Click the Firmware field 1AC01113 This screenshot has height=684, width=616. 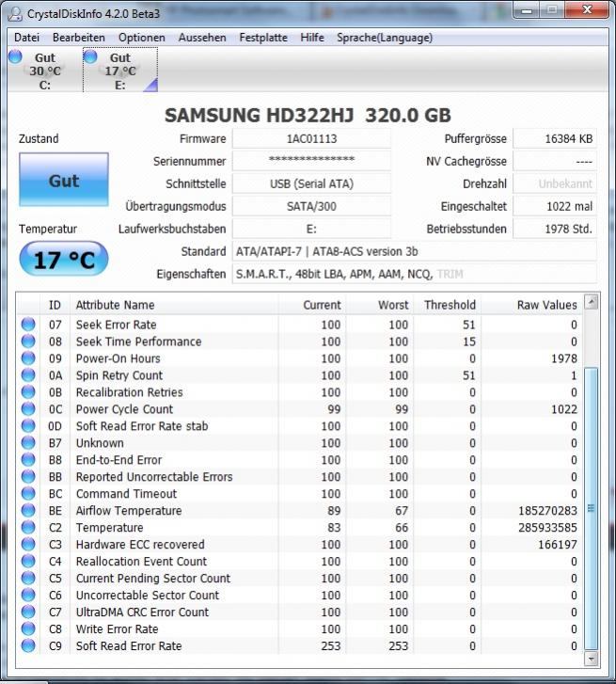point(311,139)
